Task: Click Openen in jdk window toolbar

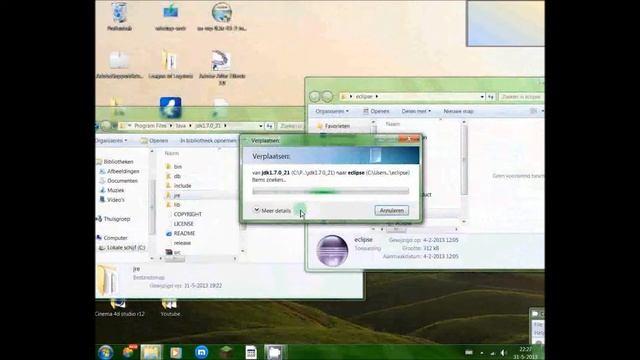Action: click(154, 140)
